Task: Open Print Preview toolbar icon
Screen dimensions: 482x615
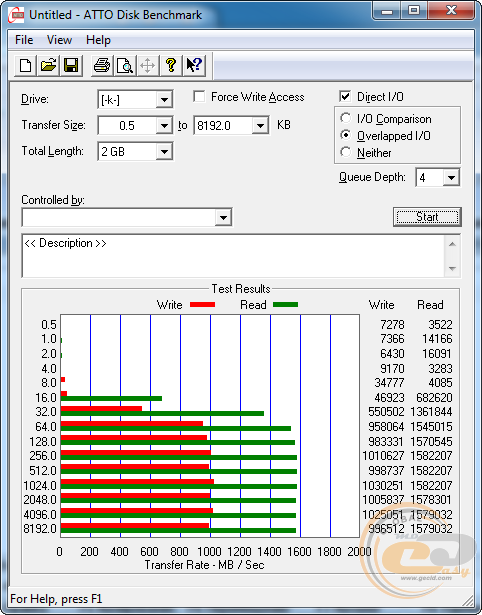Action: coord(125,65)
